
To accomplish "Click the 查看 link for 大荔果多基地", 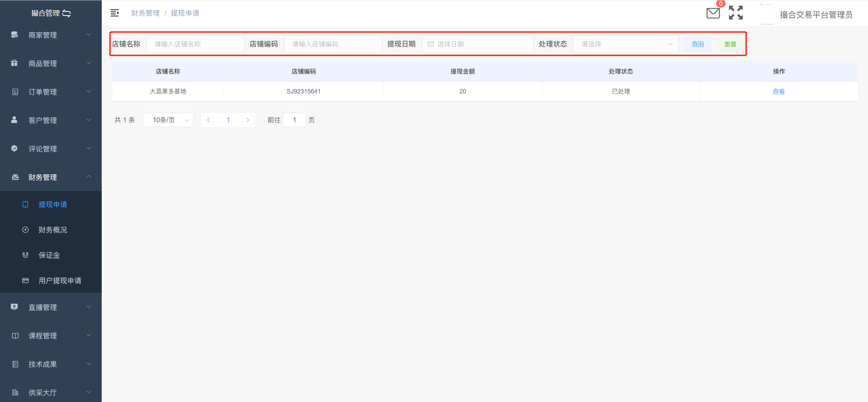I will (778, 91).
